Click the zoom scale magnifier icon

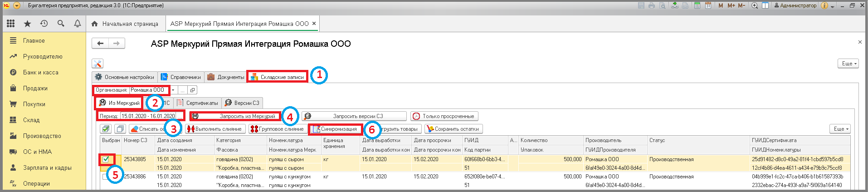755,5
